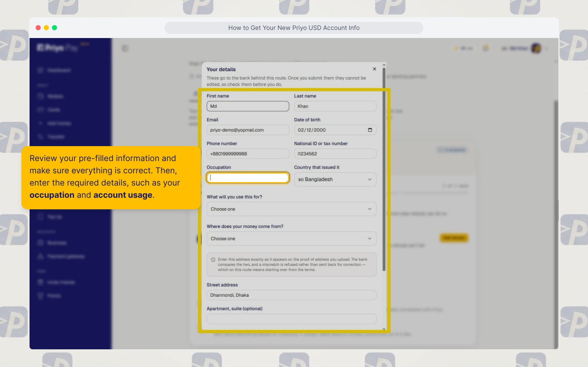Image resolution: width=588 pixels, height=367 pixels.
Task: Open Transfer in the sidebar
Action: [51, 137]
